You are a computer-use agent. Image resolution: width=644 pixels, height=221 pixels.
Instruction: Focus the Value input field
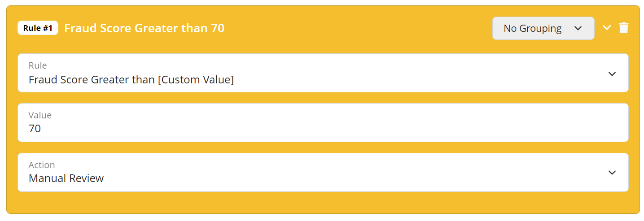(323, 123)
